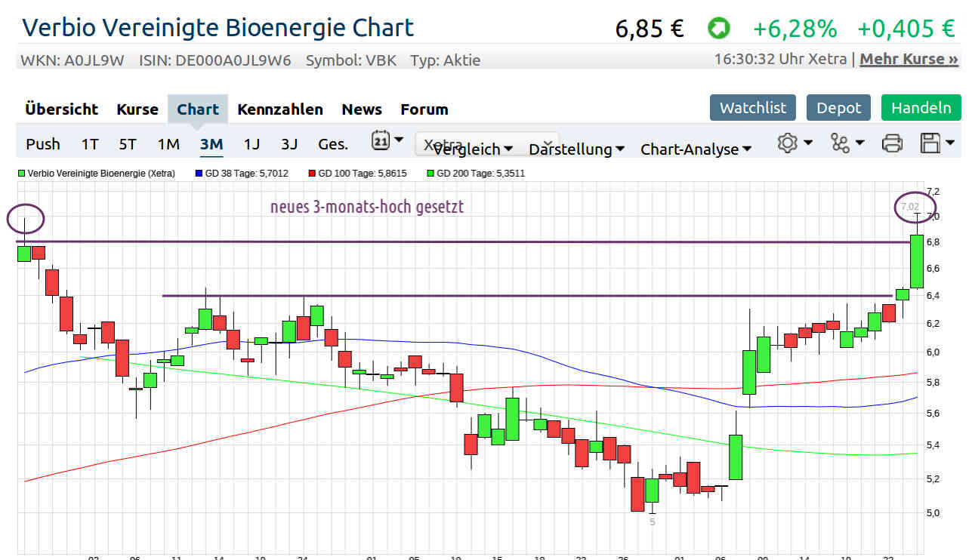Click the Typ: Aktie text
This screenshot has height=560, width=972.
click(x=446, y=60)
